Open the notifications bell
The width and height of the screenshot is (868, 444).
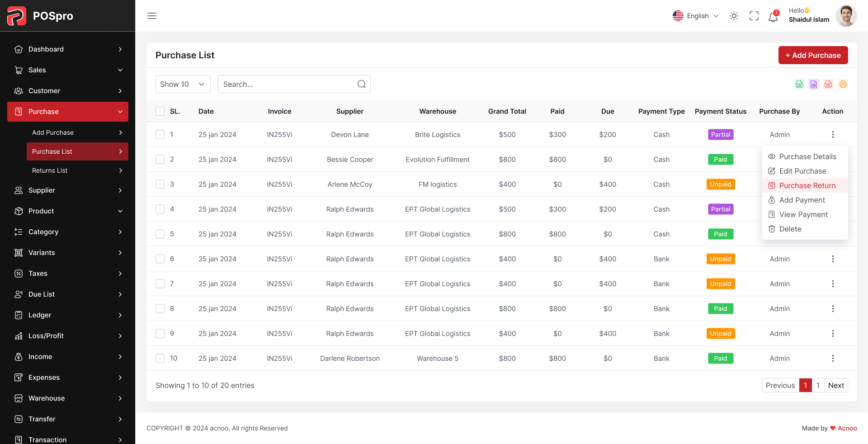(773, 16)
